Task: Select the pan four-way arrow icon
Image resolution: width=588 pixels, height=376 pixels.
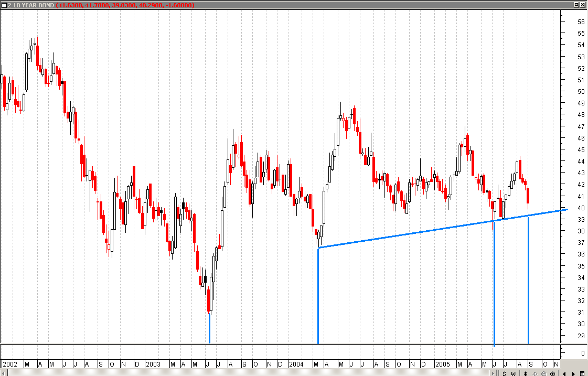Action: (x=534, y=373)
